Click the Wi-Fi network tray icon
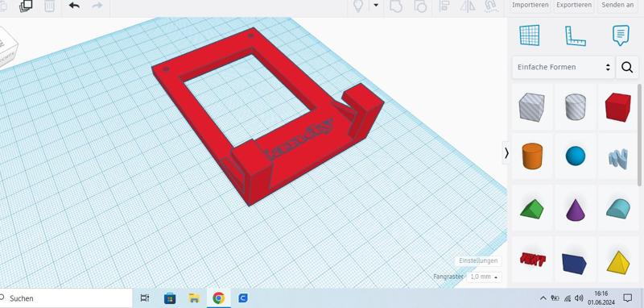 [x=568, y=298]
